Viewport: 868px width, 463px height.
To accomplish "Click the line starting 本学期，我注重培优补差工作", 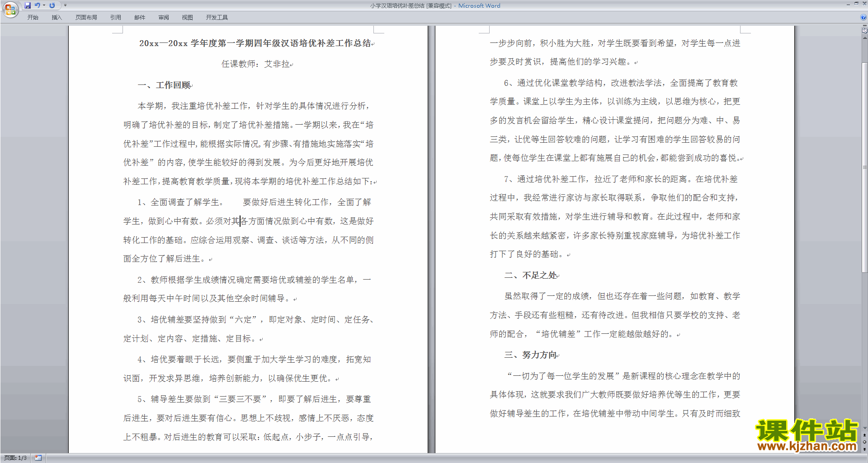I will point(255,106).
